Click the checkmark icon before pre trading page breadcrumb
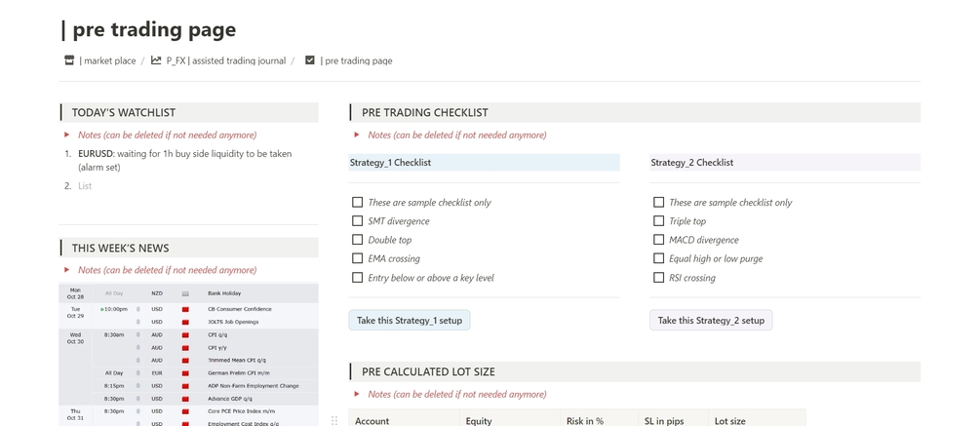 pos(310,60)
